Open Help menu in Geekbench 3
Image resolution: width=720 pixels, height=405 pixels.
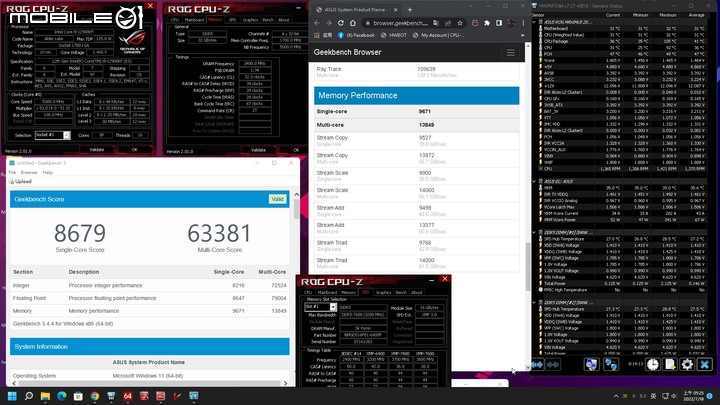pyautogui.click(x=48, y=172)
